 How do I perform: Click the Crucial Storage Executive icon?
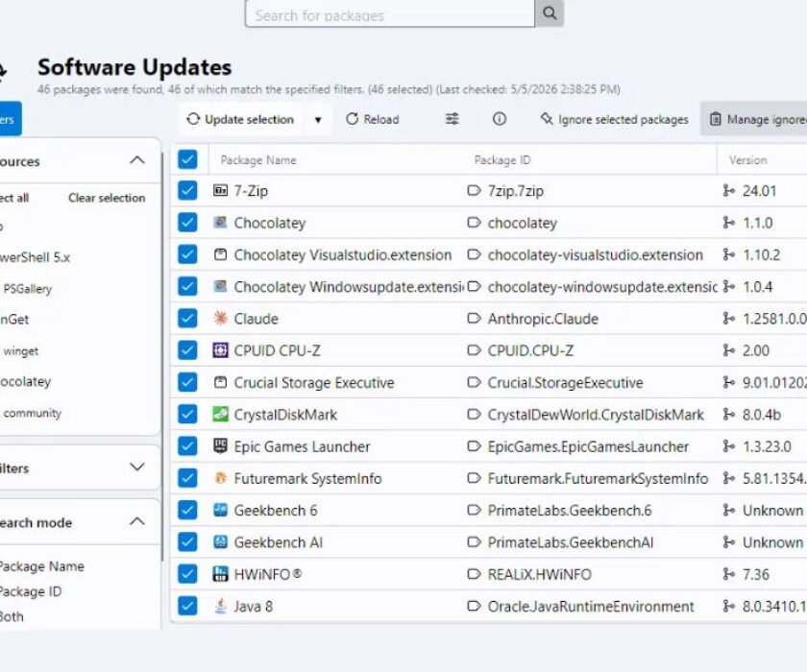coord(220,382)
